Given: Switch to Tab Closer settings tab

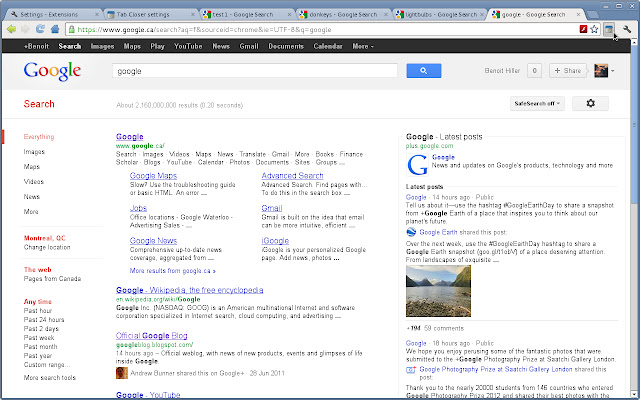Looking at the screenshot, I should click(149, 14).
